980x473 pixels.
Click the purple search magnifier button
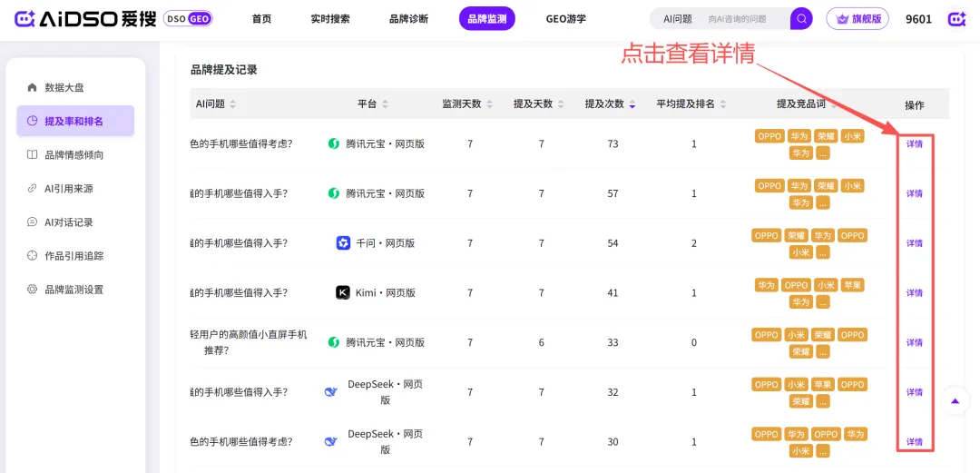801,19
